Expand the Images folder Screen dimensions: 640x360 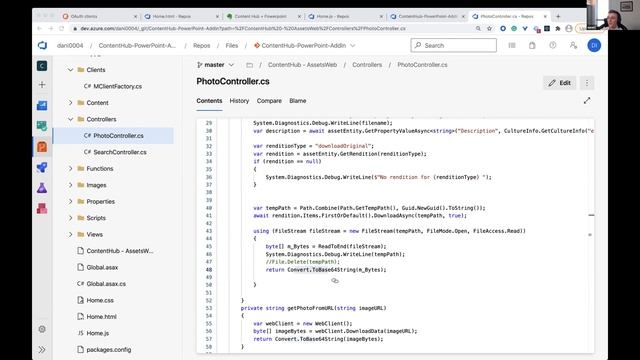tap(70, 185)
